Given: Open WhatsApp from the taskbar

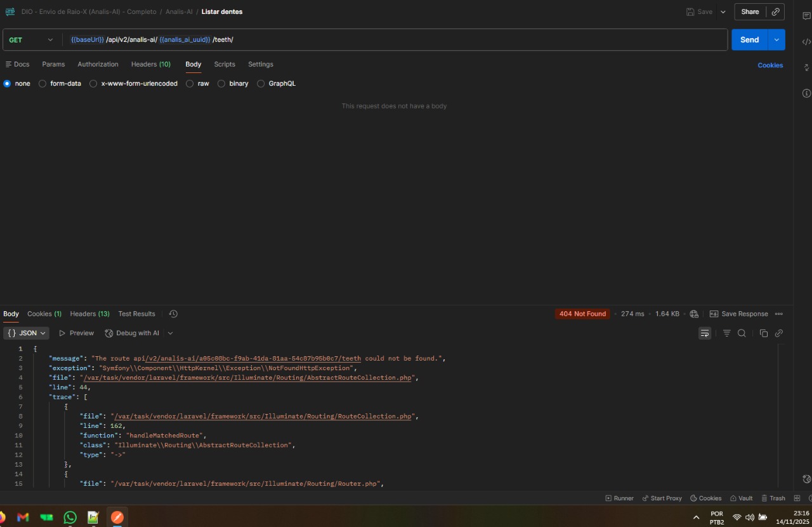Looking at the screenshot, I should pos(70,517).
